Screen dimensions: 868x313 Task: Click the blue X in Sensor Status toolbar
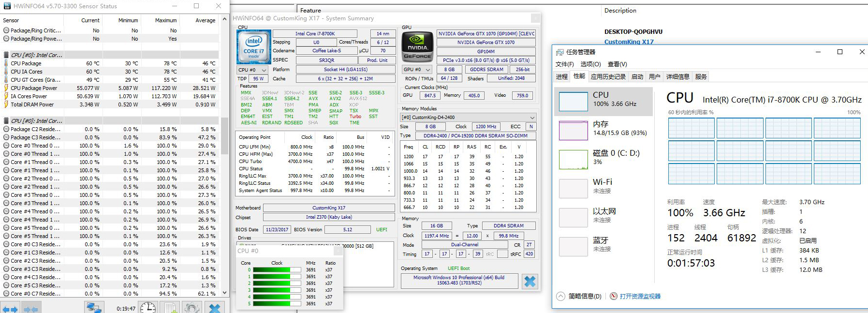(x=215, y=308)
